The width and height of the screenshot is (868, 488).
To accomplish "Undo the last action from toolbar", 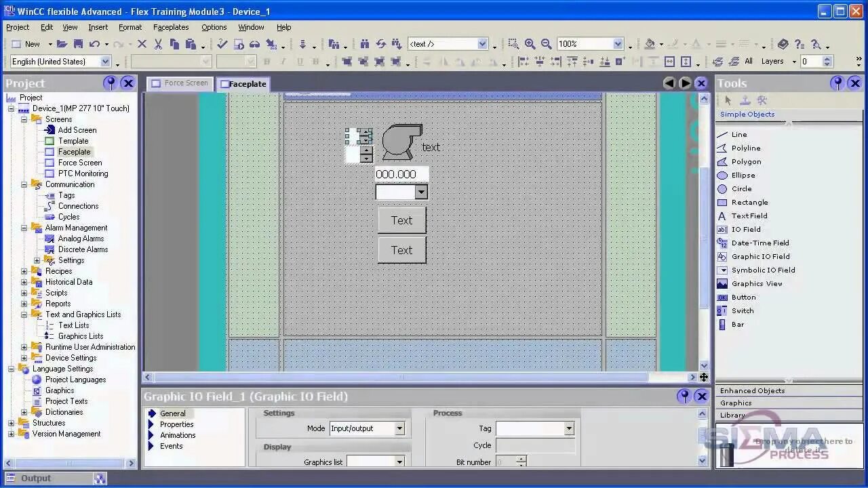I will 94,44.
